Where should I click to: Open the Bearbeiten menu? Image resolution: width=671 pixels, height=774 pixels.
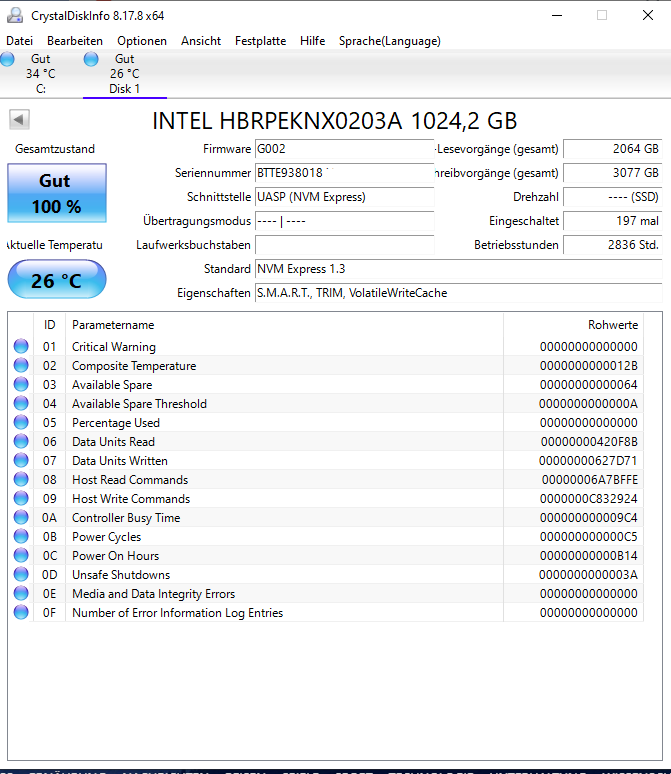point(75,41)
